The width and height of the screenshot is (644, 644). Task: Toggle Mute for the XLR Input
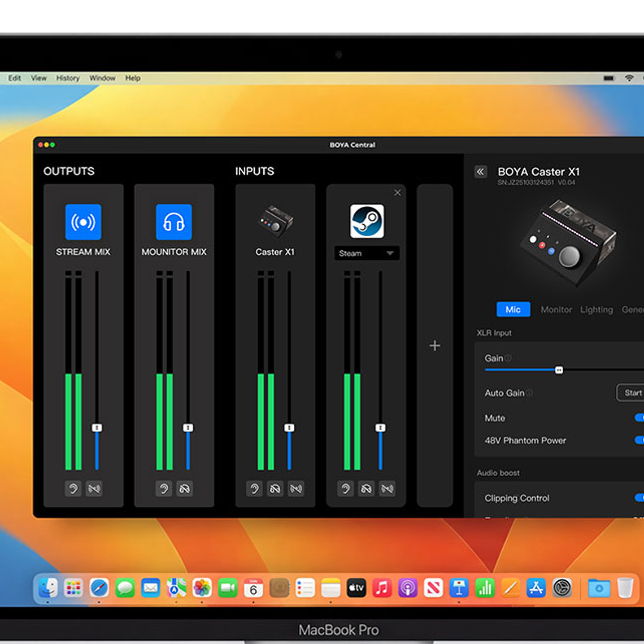pyautogui.click(x=640, y=418)
